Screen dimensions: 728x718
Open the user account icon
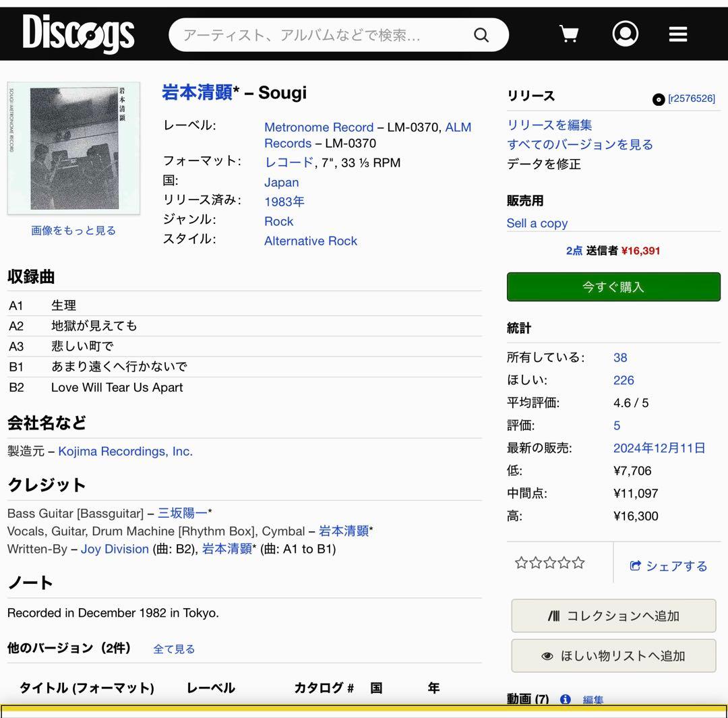click(x=625, y=34)
